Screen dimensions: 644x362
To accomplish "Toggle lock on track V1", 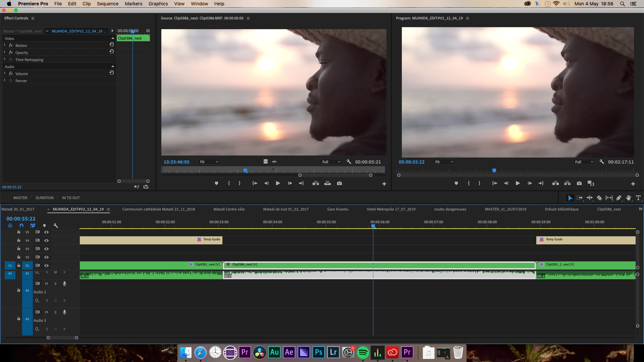I will [19, 265].
